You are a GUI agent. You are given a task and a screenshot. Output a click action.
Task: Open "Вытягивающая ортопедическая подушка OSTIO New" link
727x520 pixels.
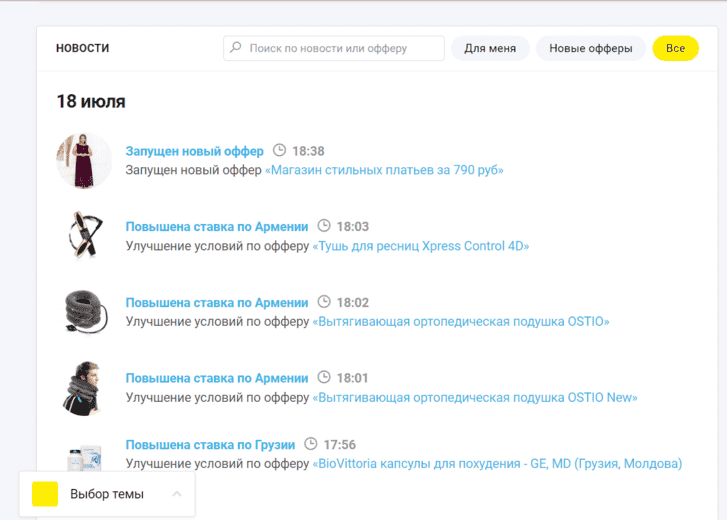click(475, 398)
